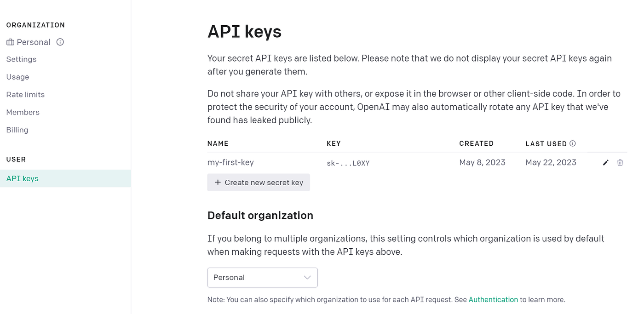Follow the Authentication link

(x=493, y=300)
